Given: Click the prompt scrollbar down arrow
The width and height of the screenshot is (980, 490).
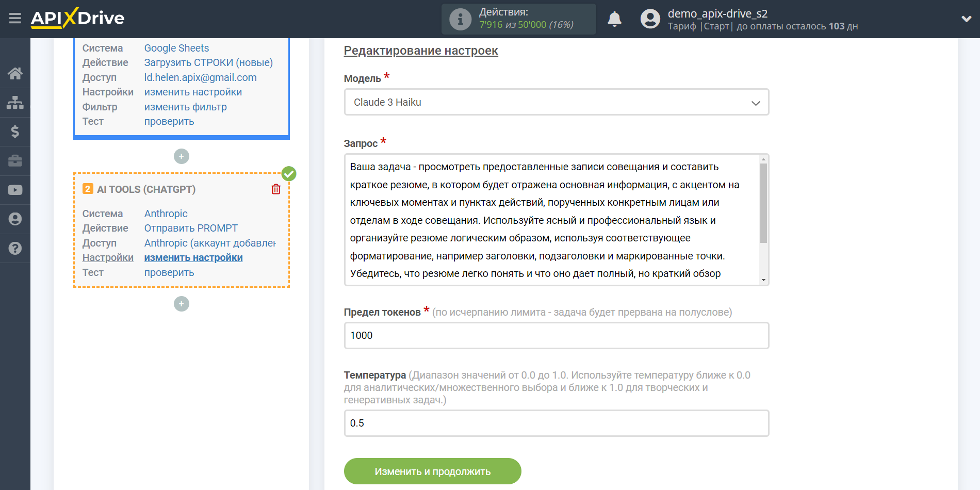Looking at the screenshot, I should (x=763, y=280).
